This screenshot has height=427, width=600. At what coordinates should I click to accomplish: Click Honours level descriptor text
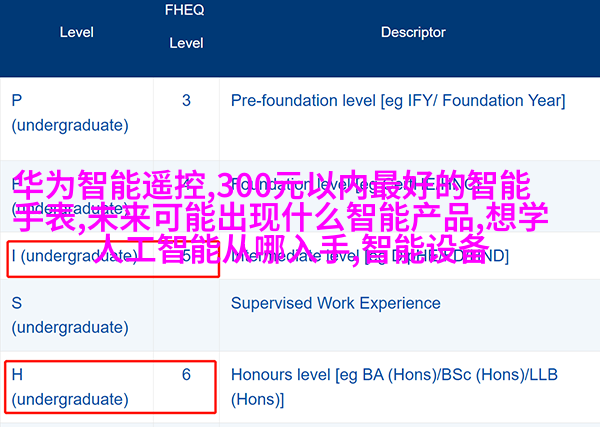point(394,387)
